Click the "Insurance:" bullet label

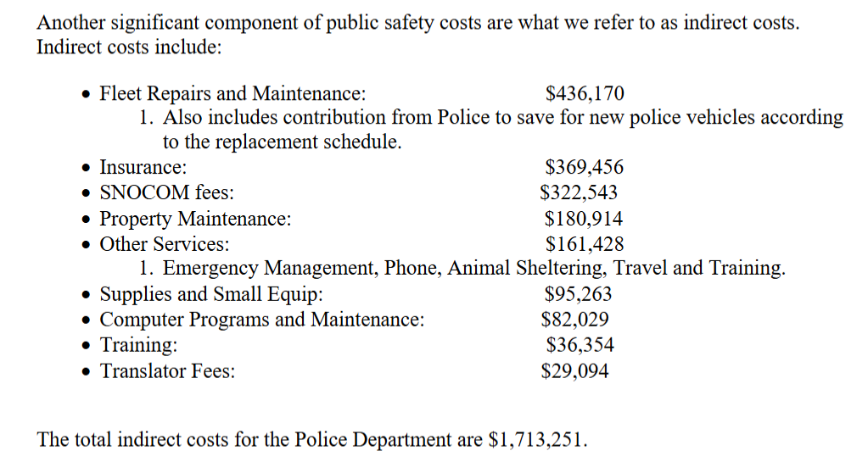143,168
